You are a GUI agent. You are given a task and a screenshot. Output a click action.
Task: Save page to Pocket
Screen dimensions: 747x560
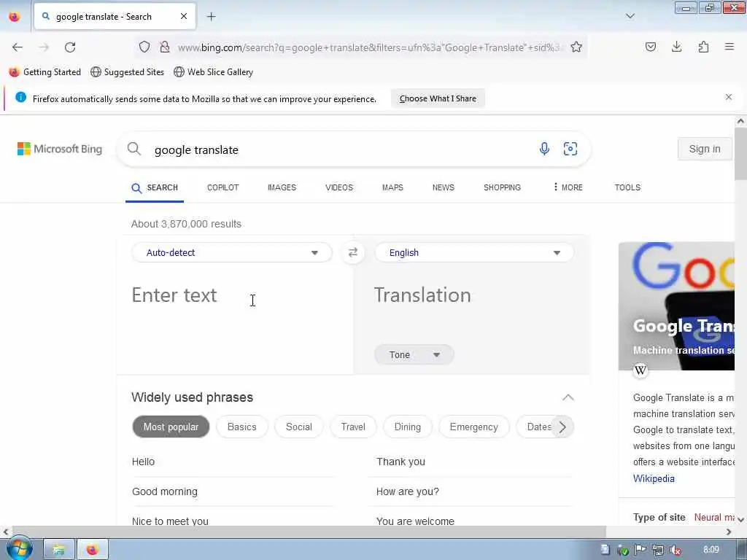click(x=650, y=47)
